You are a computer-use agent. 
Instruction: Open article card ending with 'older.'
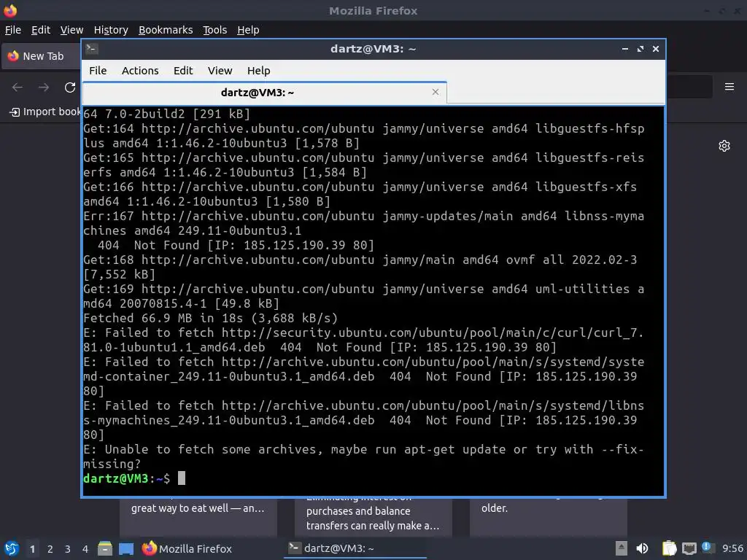click(549, 517)
